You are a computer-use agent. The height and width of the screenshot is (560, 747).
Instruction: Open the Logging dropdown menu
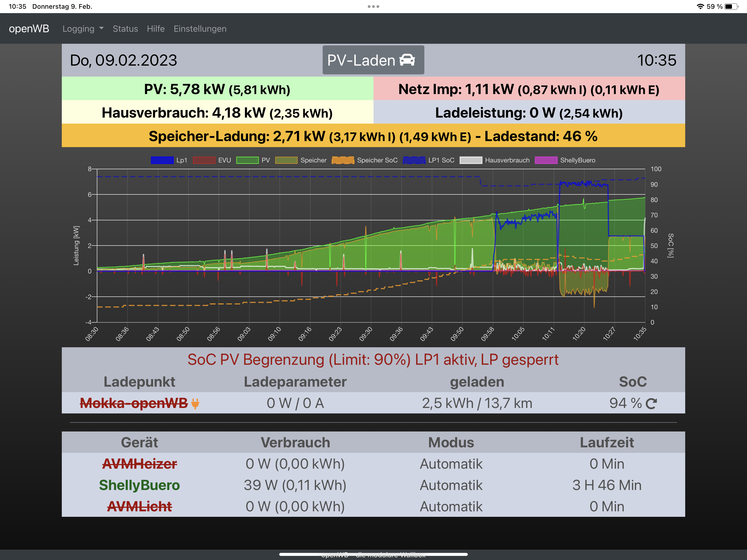pyautogui.click(x=83, y=29)
